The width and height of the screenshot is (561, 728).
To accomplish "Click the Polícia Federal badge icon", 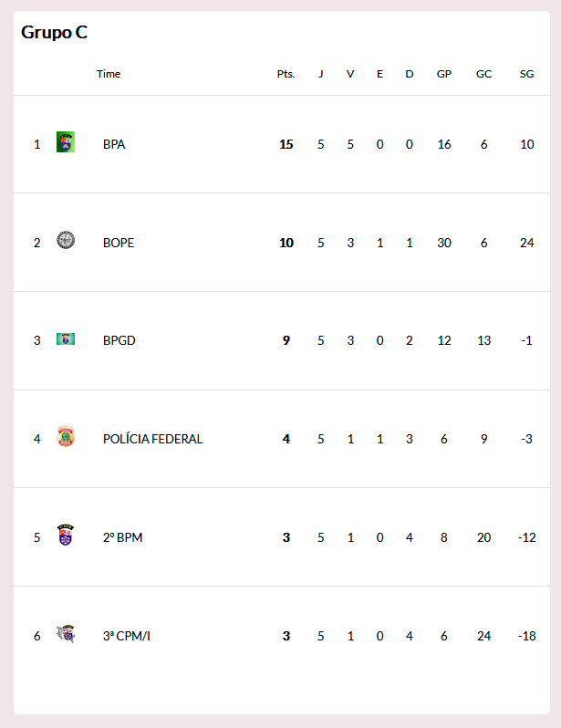I will click(x=66, y=436).
